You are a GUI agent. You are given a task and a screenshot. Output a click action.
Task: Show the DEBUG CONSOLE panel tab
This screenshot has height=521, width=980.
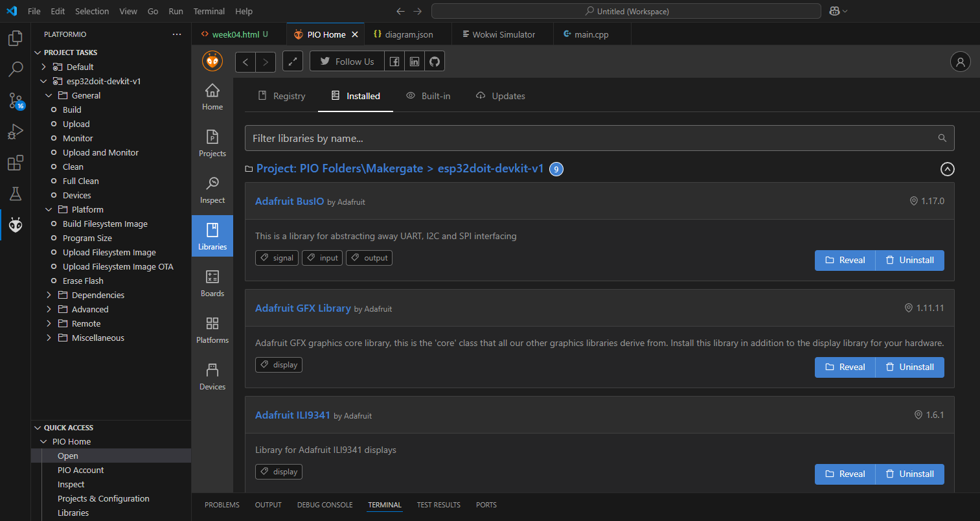[325, 505]
